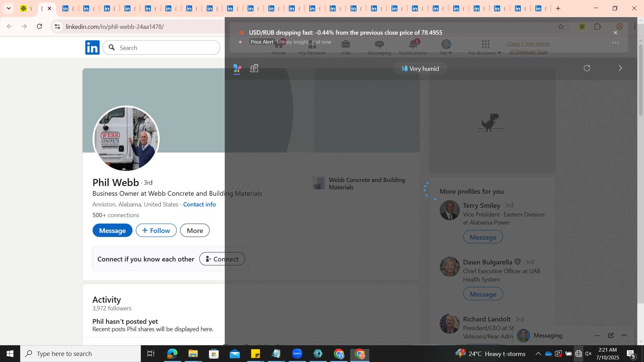Select the chess knight widget icon
This screenshot has width=644, height=362.
254,68
